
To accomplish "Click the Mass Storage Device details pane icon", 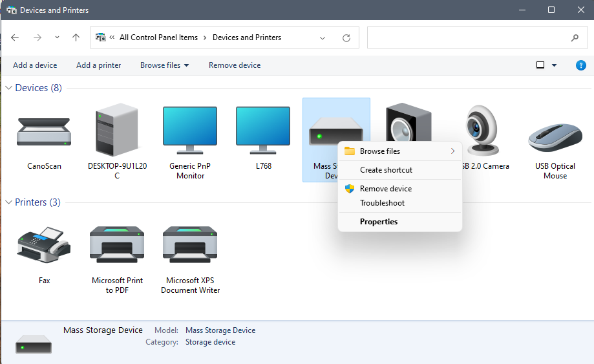I will pos(34,345).
